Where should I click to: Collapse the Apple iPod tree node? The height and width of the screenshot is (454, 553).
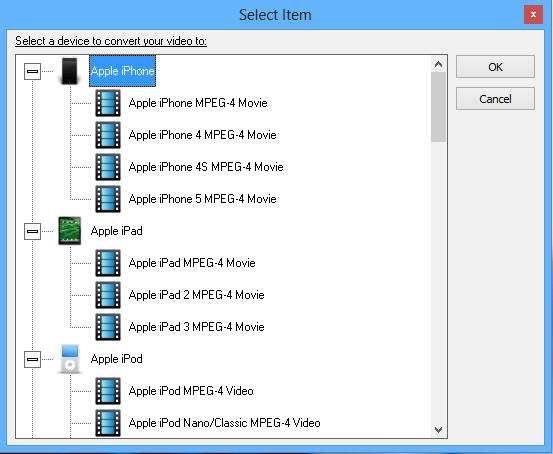pyautogui.click(x=32, y=359)
